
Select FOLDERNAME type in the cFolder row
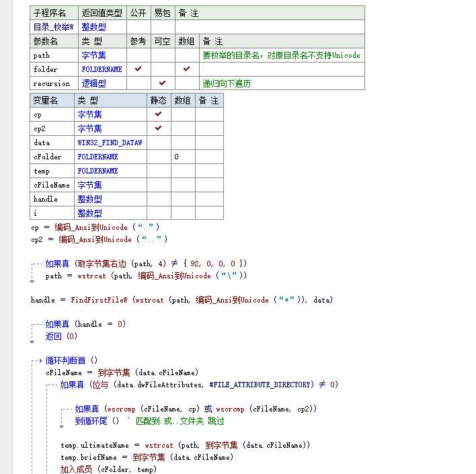(97, 157)
